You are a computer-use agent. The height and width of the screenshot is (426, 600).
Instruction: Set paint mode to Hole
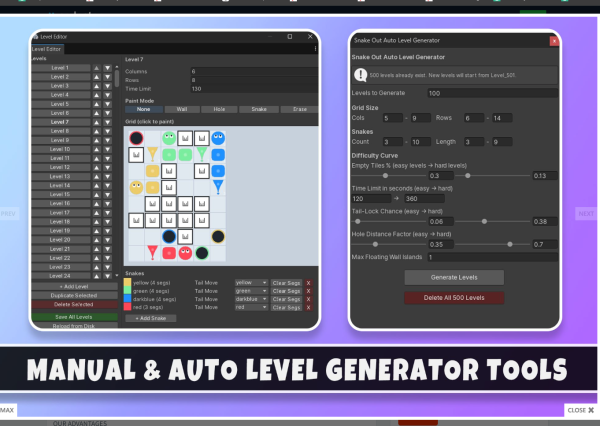[x=219, y=109]
